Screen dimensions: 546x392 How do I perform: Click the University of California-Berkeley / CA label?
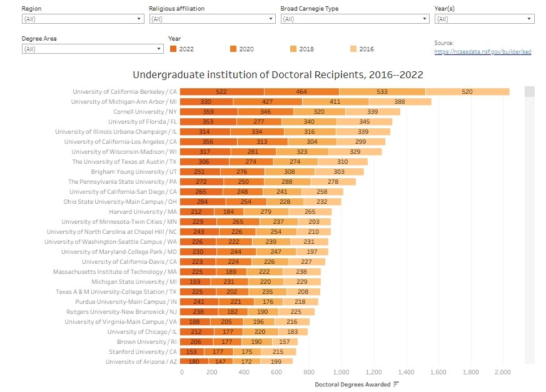coord(124,91)
